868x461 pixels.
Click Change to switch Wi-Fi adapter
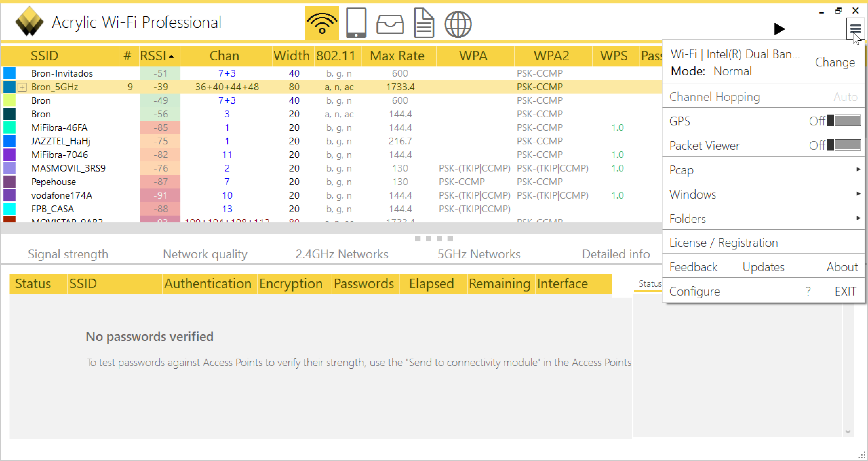[834, 63]
